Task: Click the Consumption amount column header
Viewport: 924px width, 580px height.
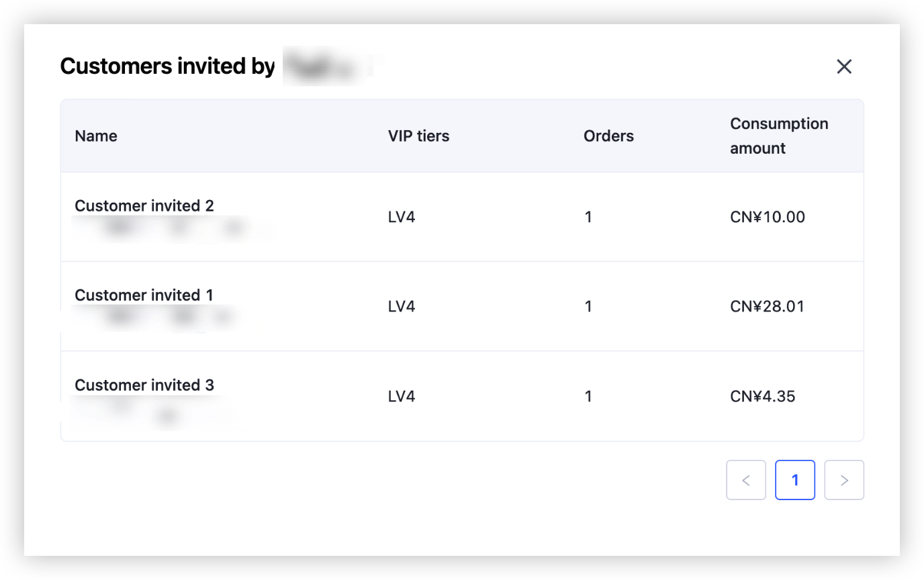Action: point(779,136)
